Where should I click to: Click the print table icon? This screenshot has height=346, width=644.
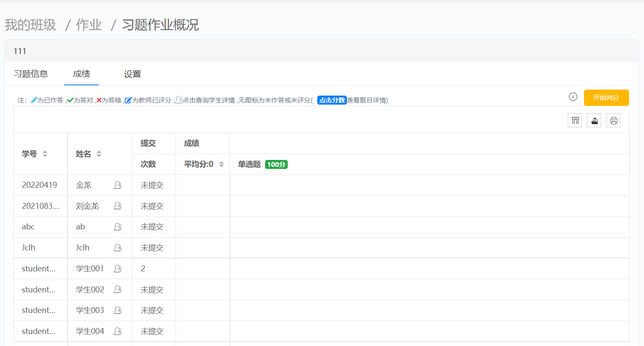613,120
